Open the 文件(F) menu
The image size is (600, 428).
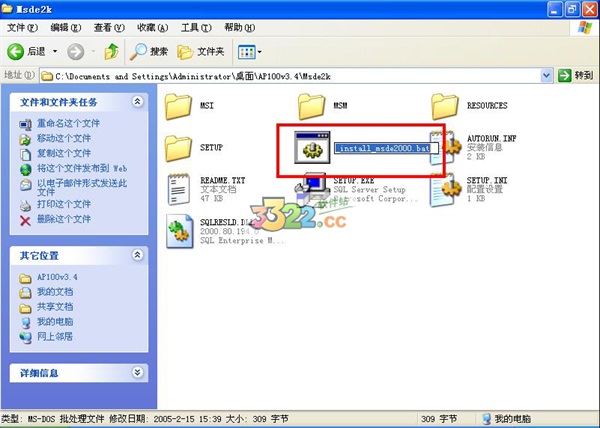click(x=22, y=28)
